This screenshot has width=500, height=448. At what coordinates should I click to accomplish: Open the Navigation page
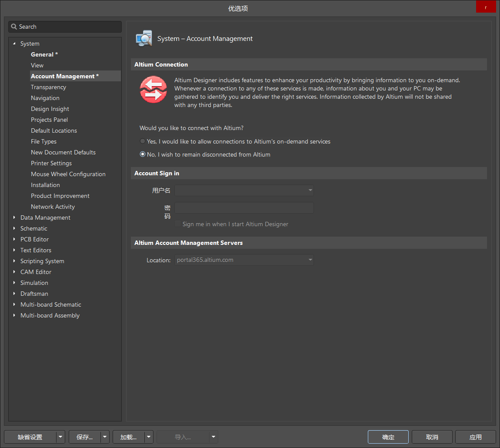click(45, 97)
